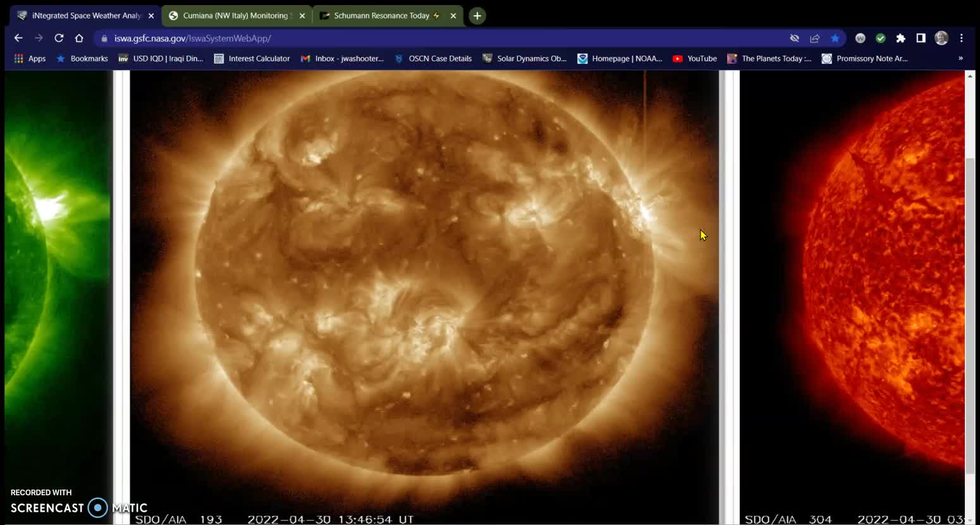Screen dimensions: 980x525
Task: Open the Chrome three-dot menu
Action: point(962,39)
